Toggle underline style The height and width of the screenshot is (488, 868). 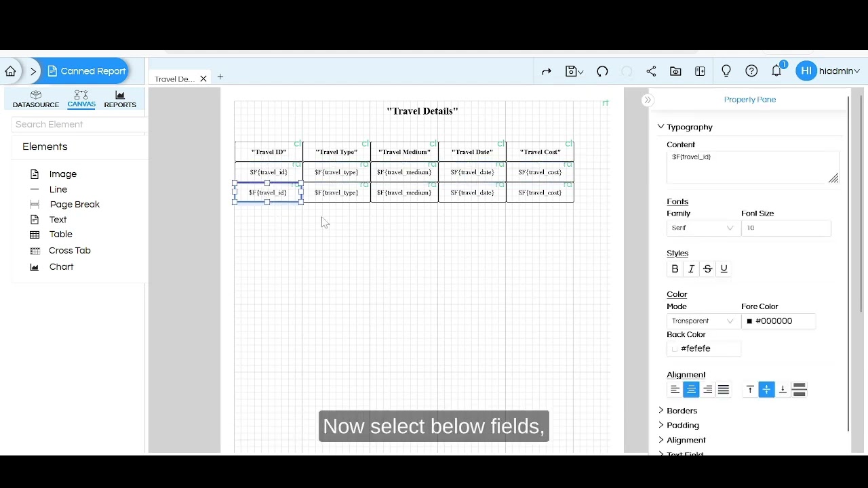pyautogui.click(x=724, y=269)
